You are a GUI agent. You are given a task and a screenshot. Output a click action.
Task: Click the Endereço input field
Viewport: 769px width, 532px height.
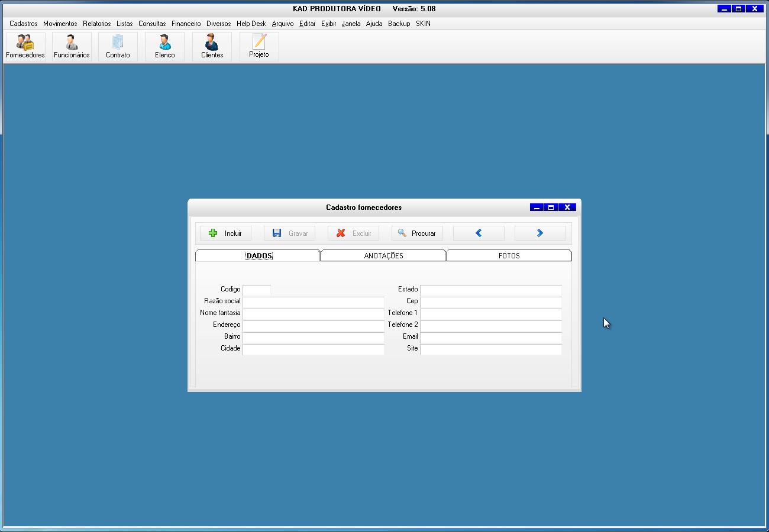(x=314, y=326)
